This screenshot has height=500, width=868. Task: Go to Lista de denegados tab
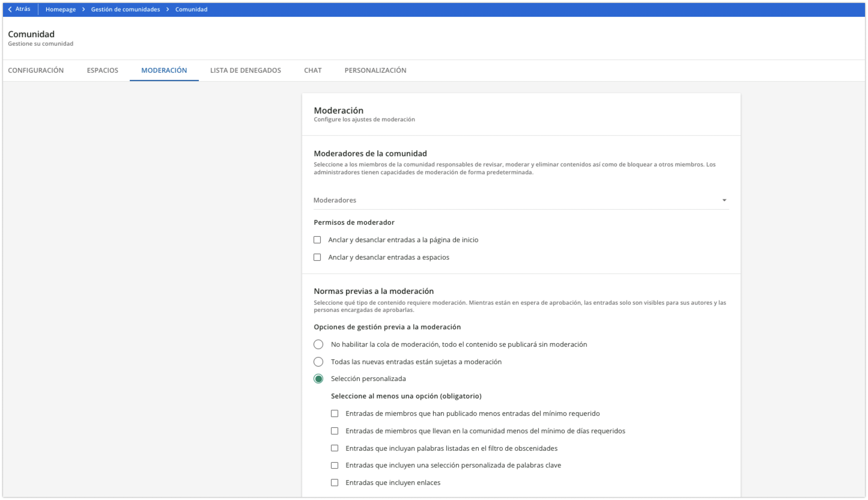click(245, 70)
